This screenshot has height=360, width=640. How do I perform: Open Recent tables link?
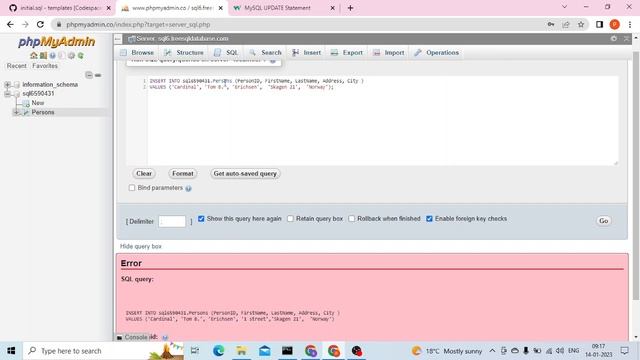[17, 66]
